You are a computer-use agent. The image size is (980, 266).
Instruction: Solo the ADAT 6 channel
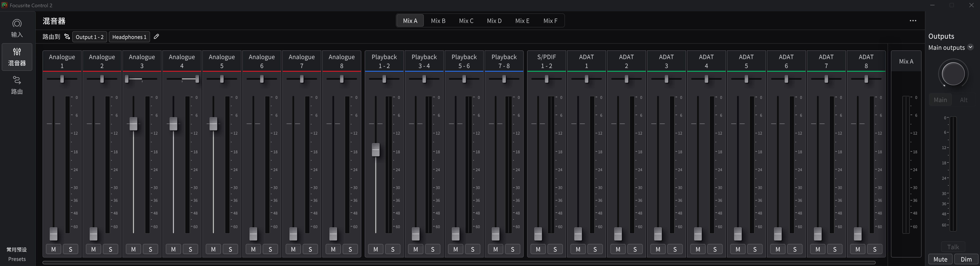795,249
